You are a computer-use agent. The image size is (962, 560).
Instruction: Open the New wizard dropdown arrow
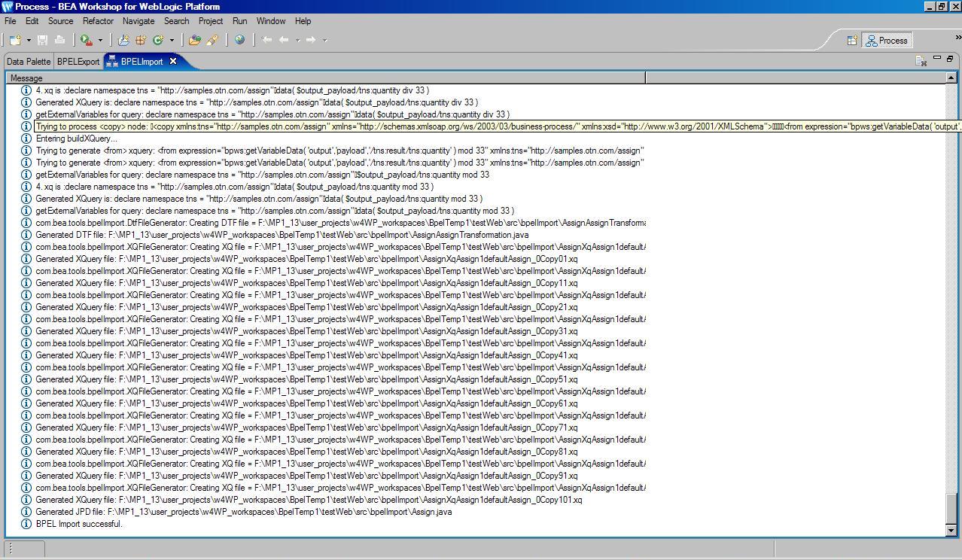(28, 40)
